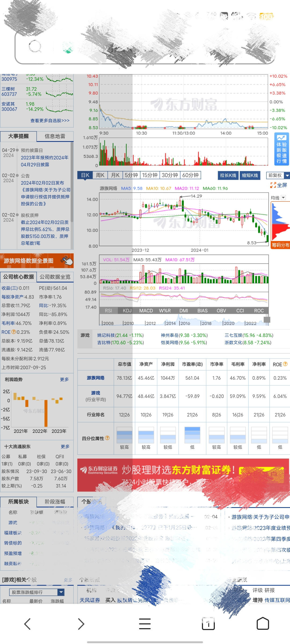Switch to the 周K chart tab

(100, 175)
